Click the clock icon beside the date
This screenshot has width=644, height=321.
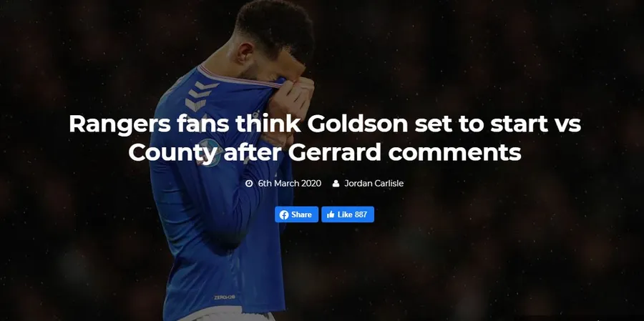[x=249, y=184]
